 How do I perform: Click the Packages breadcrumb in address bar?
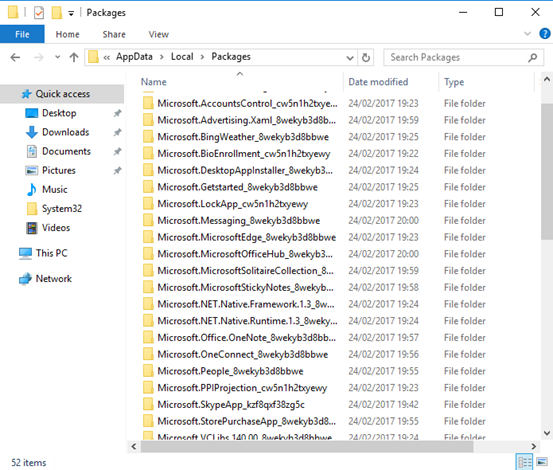231,57
